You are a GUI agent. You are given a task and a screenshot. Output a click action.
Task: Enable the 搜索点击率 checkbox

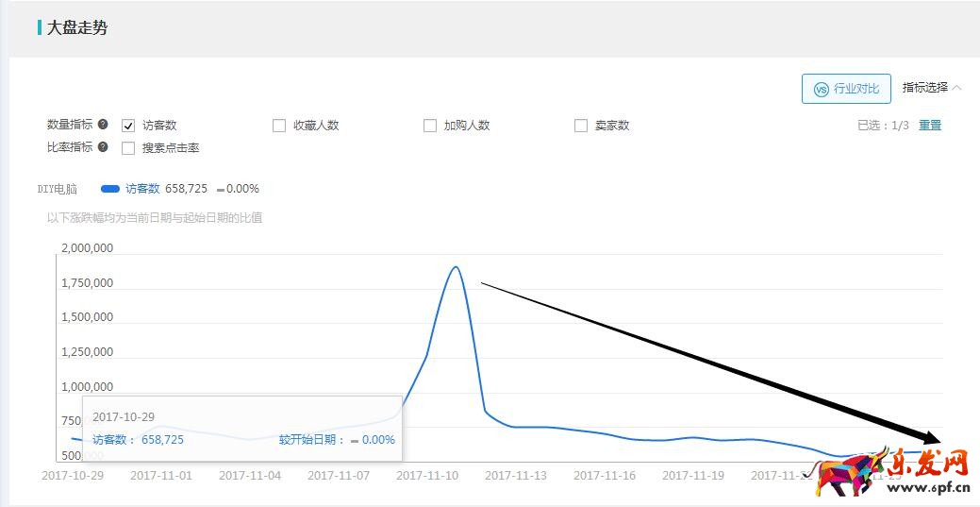(128, 148)
